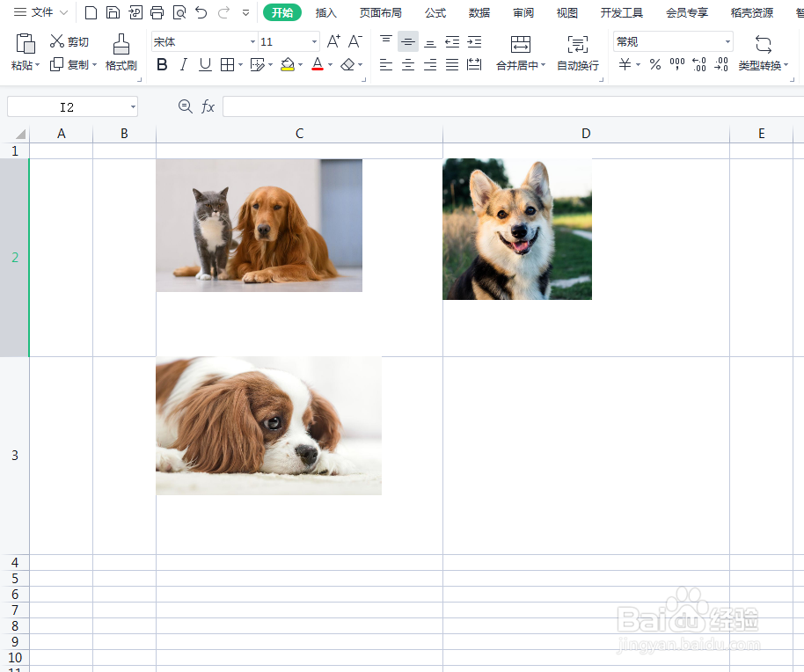Switch to 数据 Data tab

coord(479,13)
